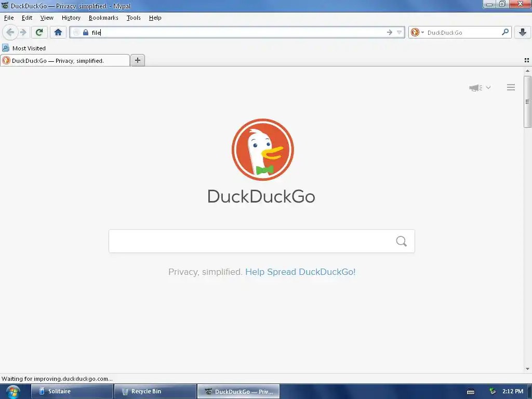The image size is (532, 399).
Task: Open the Bookmarks menu
Action: point(103,18)
